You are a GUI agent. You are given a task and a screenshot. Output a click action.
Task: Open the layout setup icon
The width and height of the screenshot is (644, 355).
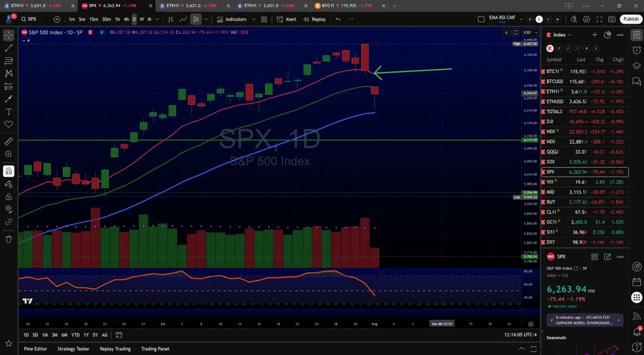tap(481, 19)
